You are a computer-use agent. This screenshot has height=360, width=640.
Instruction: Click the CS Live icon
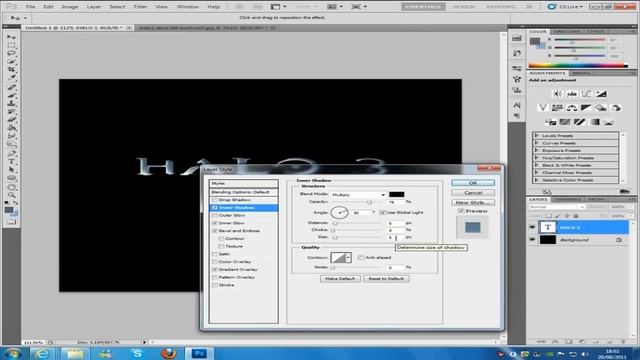pyautogui.click(x=552, y=7)
